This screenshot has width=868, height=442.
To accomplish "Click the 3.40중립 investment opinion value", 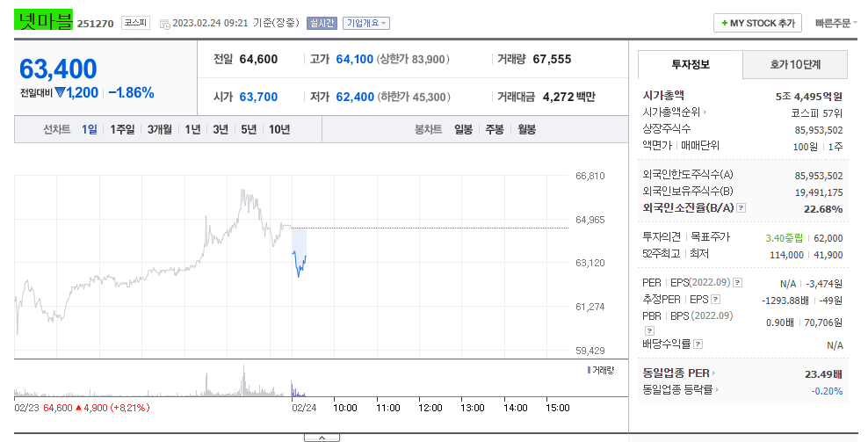I will (x=784, y=238).
